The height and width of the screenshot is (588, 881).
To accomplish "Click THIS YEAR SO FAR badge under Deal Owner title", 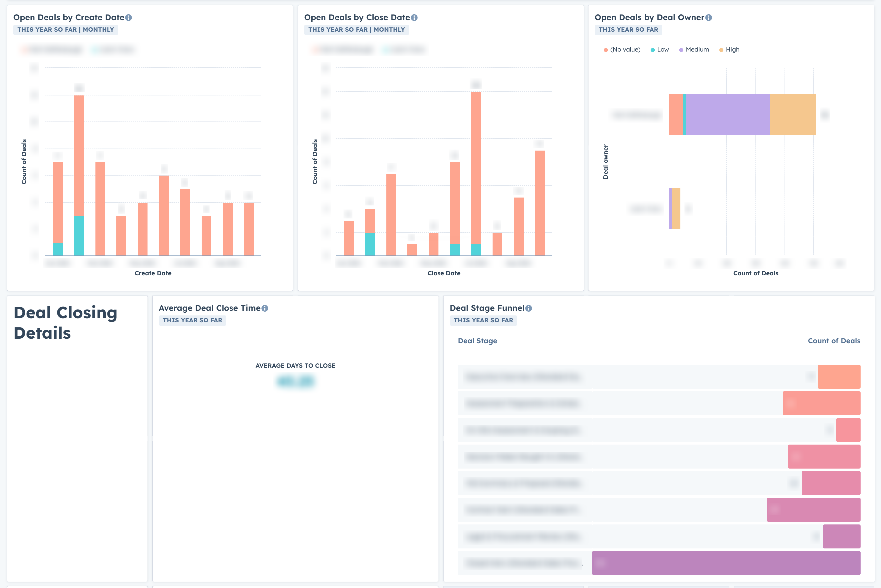I will point(628,30).
